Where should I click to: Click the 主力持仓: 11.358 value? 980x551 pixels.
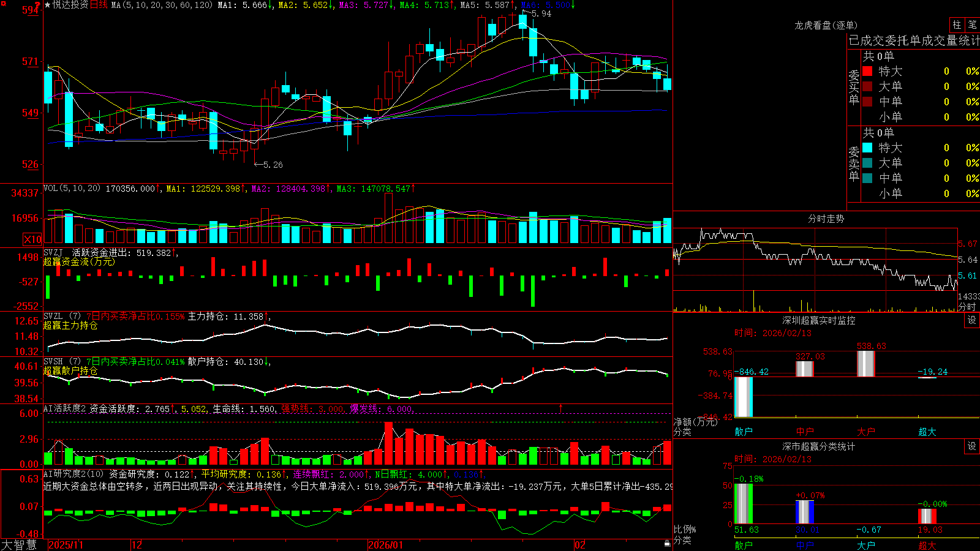tap(225, 317)
